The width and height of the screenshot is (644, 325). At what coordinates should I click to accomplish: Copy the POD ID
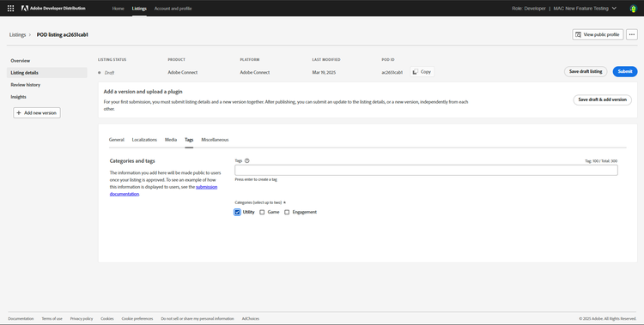tap(422, 72)
